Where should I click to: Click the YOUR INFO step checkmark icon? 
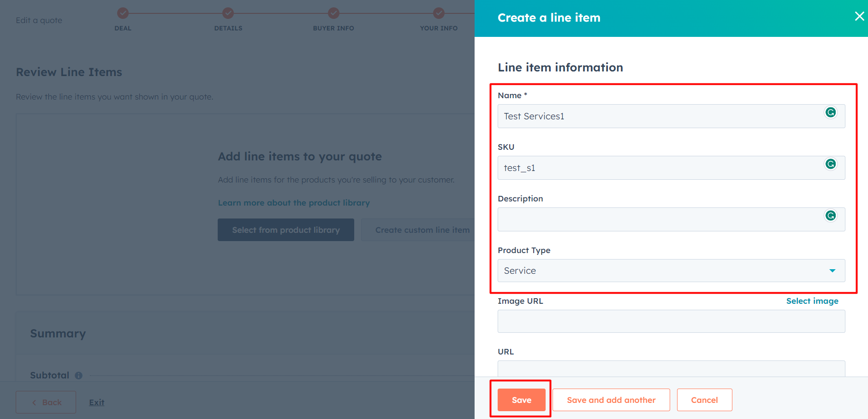tap(439, 13)
